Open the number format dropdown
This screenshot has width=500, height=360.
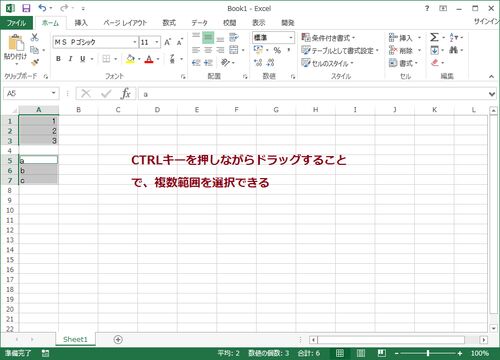tap(291, 38)
